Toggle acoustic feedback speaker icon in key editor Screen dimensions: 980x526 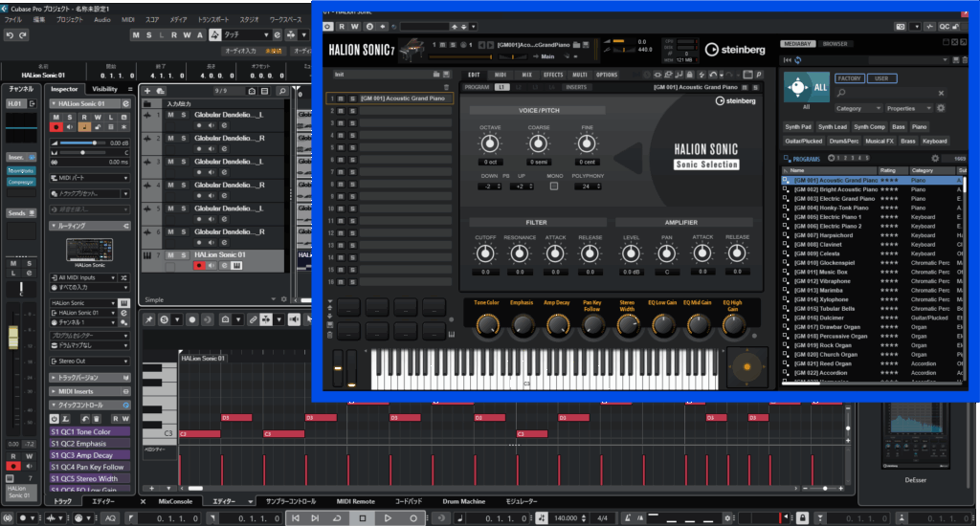tap(294, 319)
